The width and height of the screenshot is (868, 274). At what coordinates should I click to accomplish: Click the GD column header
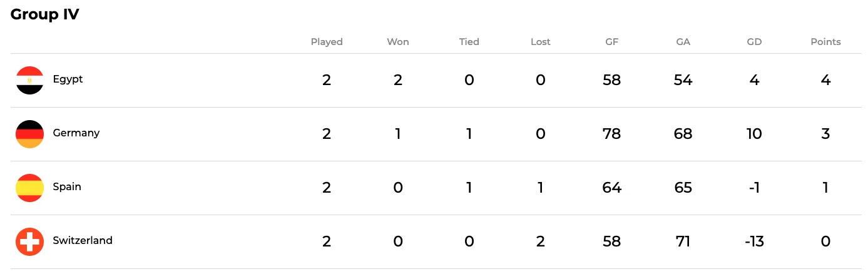coord(754,42)
